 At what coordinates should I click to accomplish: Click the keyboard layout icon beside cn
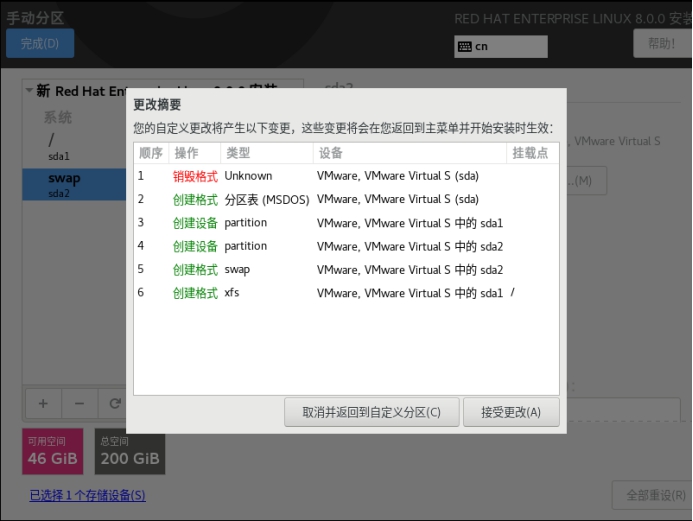[x=465, y=46]
